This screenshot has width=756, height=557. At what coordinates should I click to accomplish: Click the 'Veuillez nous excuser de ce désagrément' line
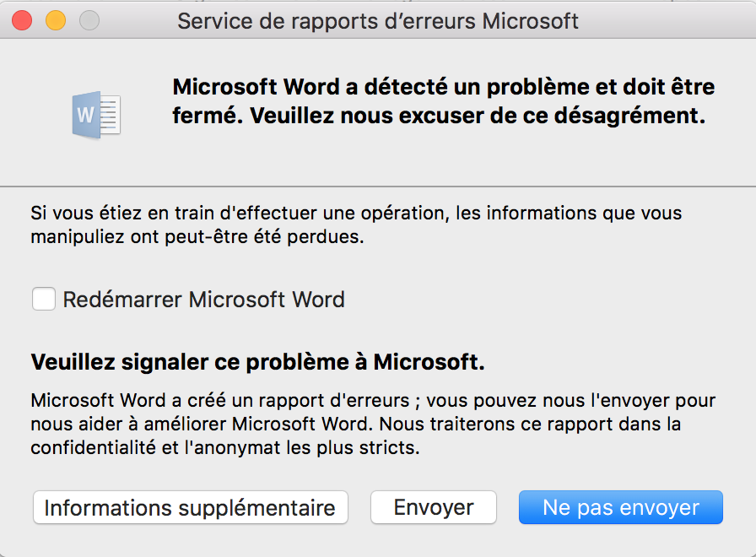point(478,116)
